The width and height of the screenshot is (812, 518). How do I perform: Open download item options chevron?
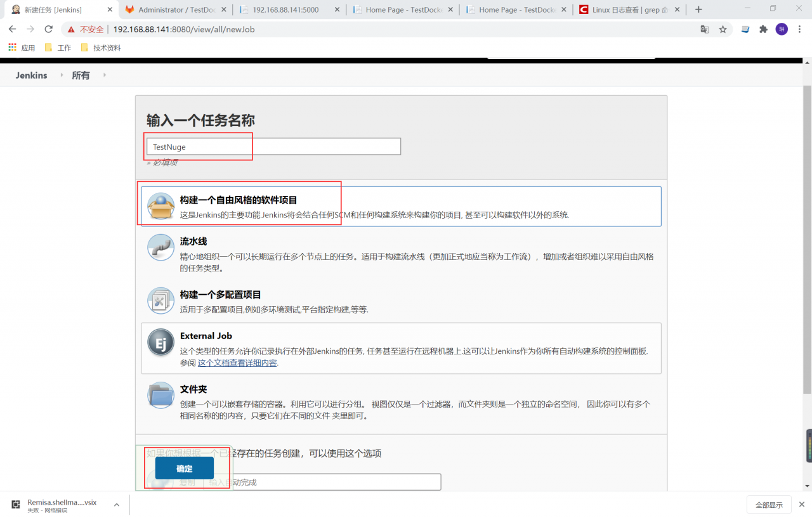click(117, 505)
